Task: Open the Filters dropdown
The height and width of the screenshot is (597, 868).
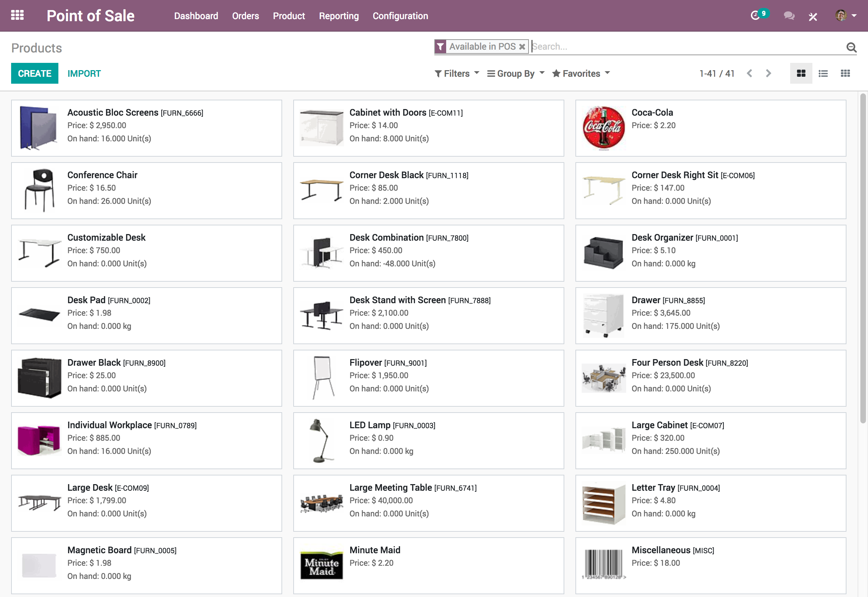Action: (x=456, y=73)
